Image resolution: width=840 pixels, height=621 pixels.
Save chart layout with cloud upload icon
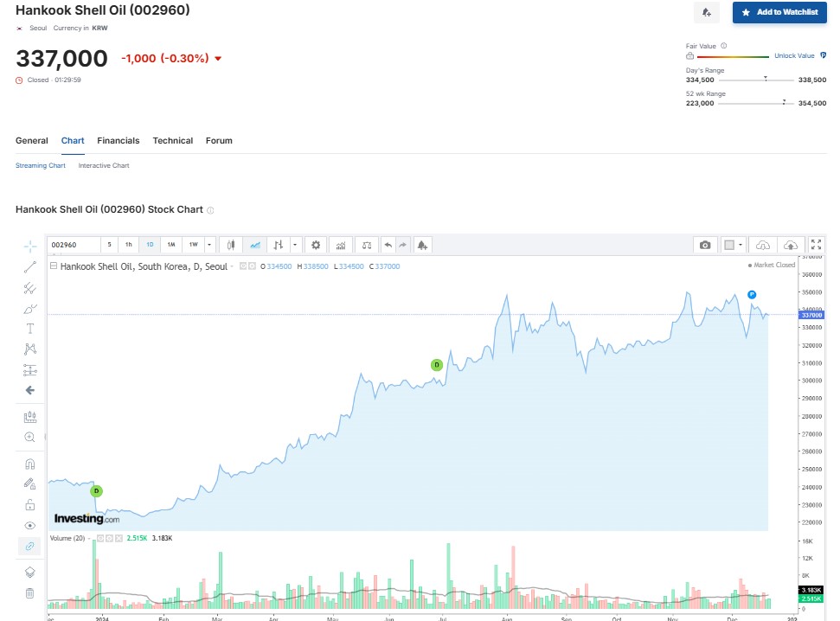pyautogui.click(x=791, y=245)
